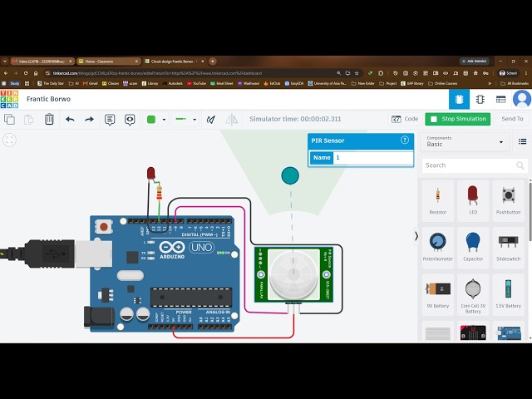532x399 pixels.
Task: Toggle notes visibility eye icon
Action: pyautogui.click(x=130, y=120)
